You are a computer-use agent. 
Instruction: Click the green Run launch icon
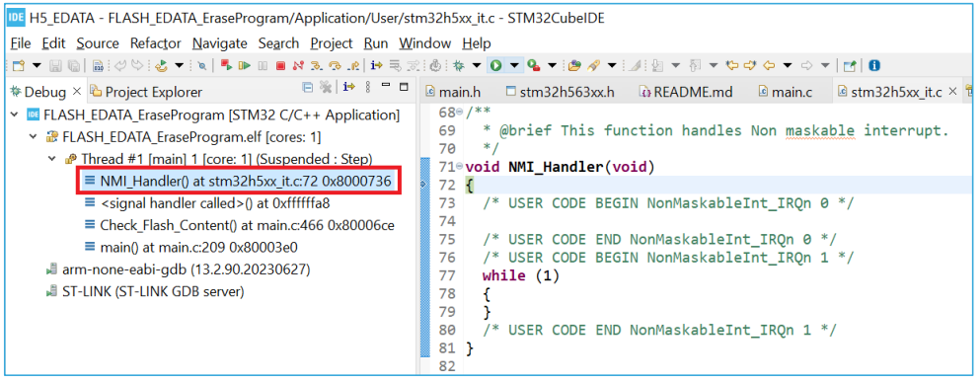[495, 65]
